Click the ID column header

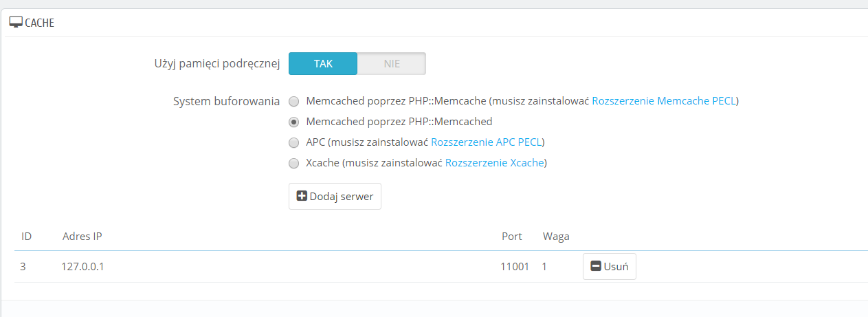point(27,237)
